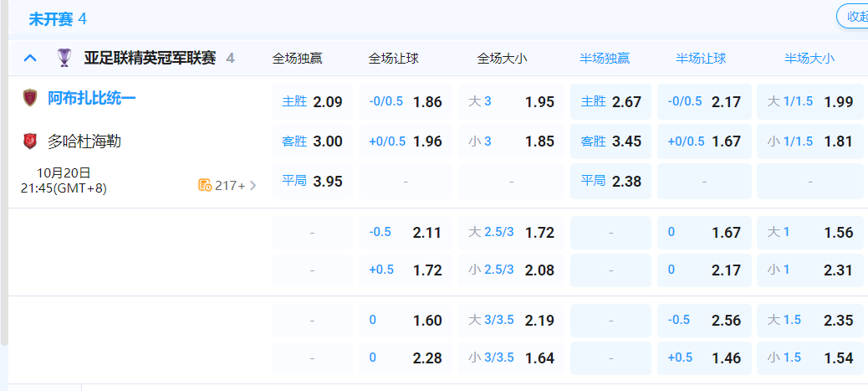Viewport: 868px width, 391px height.
Task: Open the 多哈杜海勒 team name
Action: [84, 141]
